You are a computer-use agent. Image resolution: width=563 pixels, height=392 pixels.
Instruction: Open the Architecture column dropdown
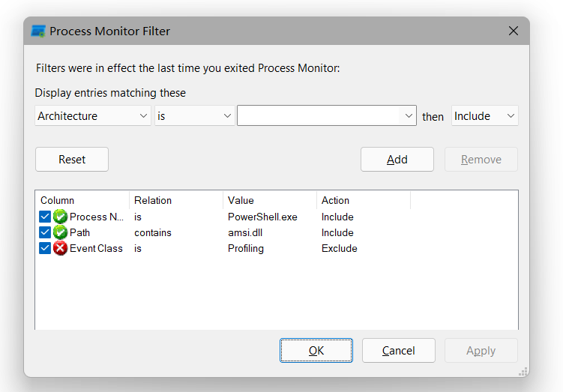(93, 115)
